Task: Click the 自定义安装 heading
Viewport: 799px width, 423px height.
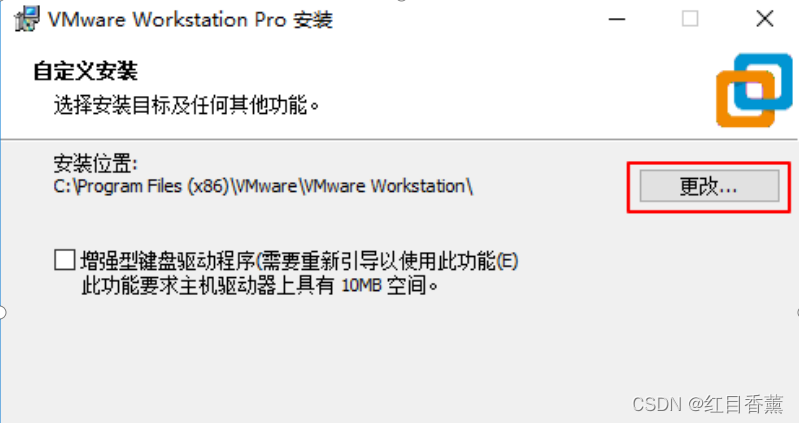Action: point(85,71)
